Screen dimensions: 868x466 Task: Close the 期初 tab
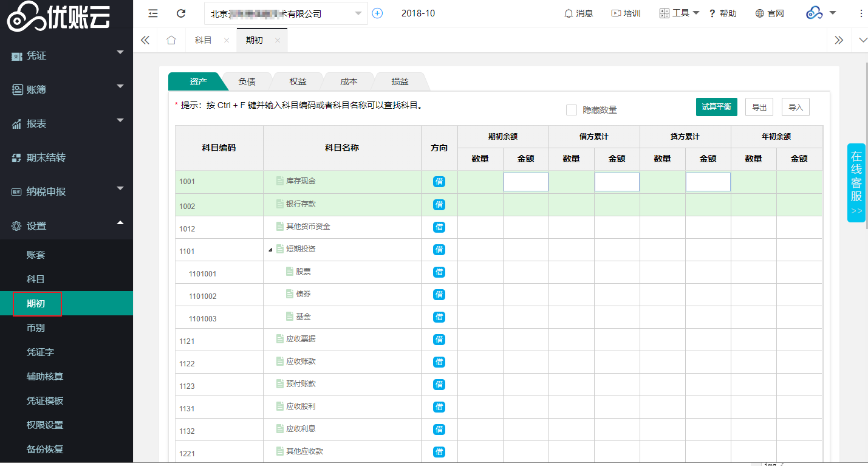point(278,40)
